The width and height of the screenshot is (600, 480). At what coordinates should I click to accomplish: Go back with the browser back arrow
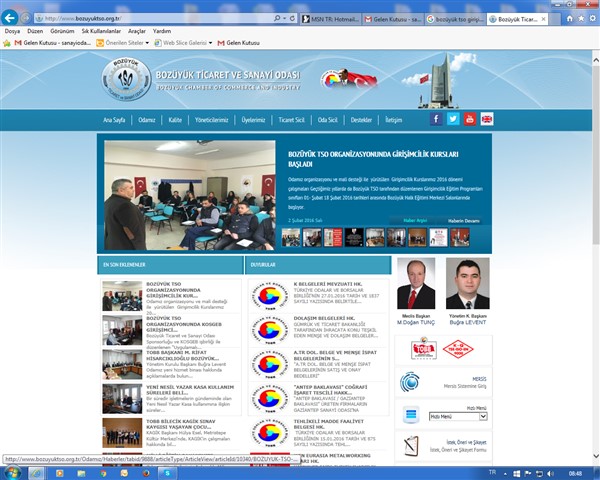(x=10, y=18)
